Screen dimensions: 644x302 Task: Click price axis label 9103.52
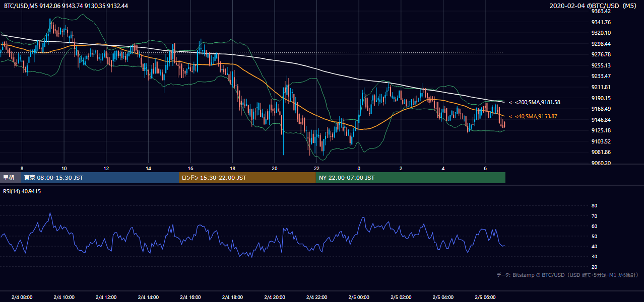coord(601,141)
